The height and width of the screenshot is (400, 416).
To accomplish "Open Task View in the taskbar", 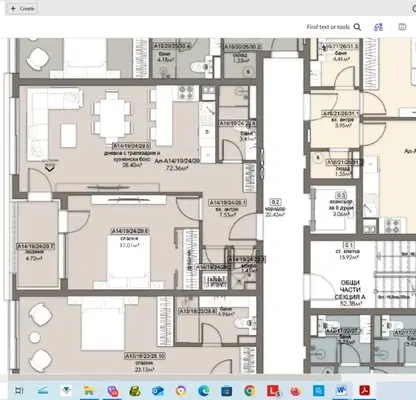I will pyautogui.click(x=20, y=390).
